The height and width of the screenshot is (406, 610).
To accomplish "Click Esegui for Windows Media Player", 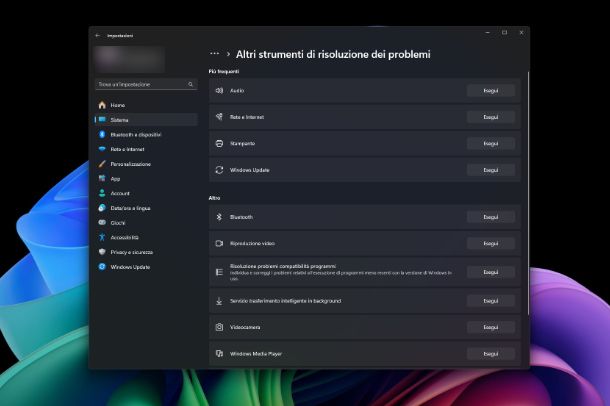I will click(x=491, y=354).
